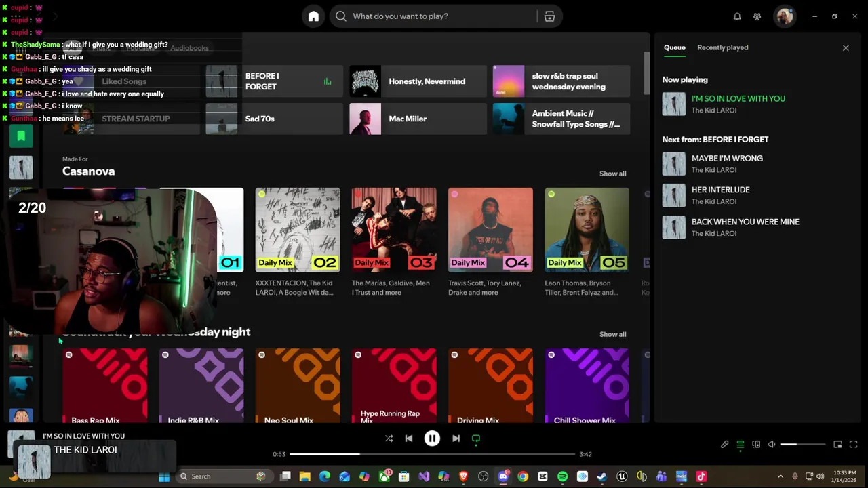Open Bass Rap Mix card

105,386
